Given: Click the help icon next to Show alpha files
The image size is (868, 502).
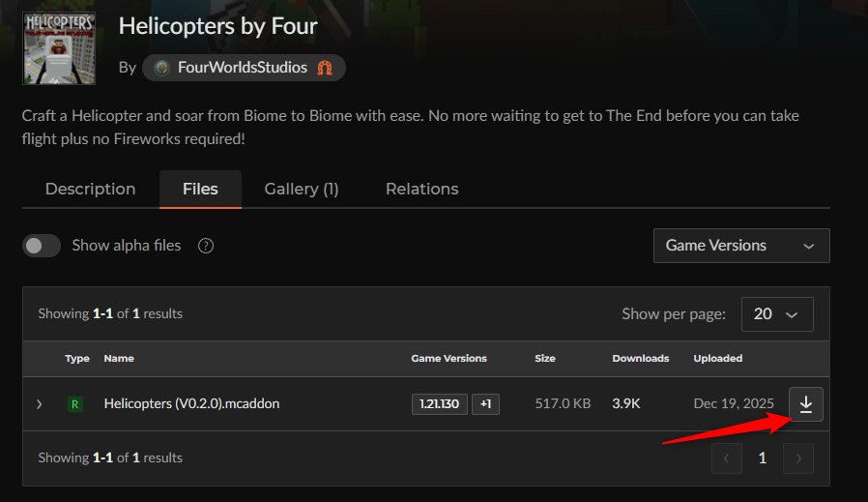Looking at the screenshot, I should click(206, 246).
